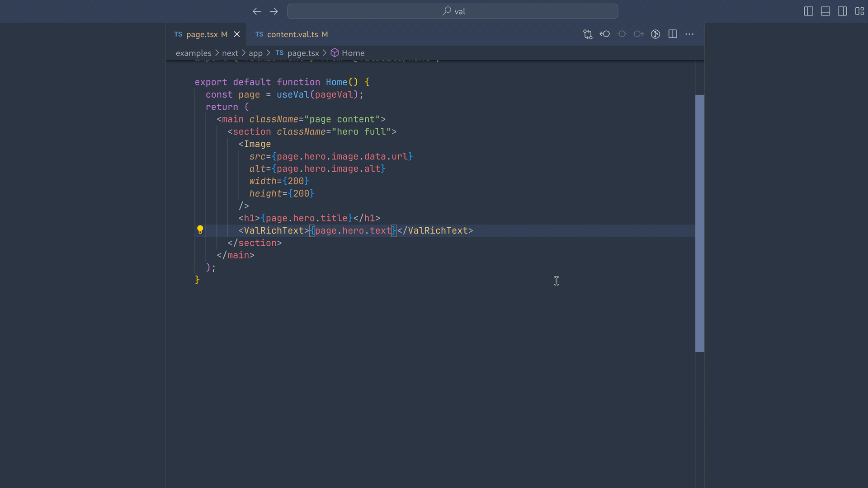868x488 pixels.
Task: Open the Home symbol breadcrumb
Action: (353, 53)
